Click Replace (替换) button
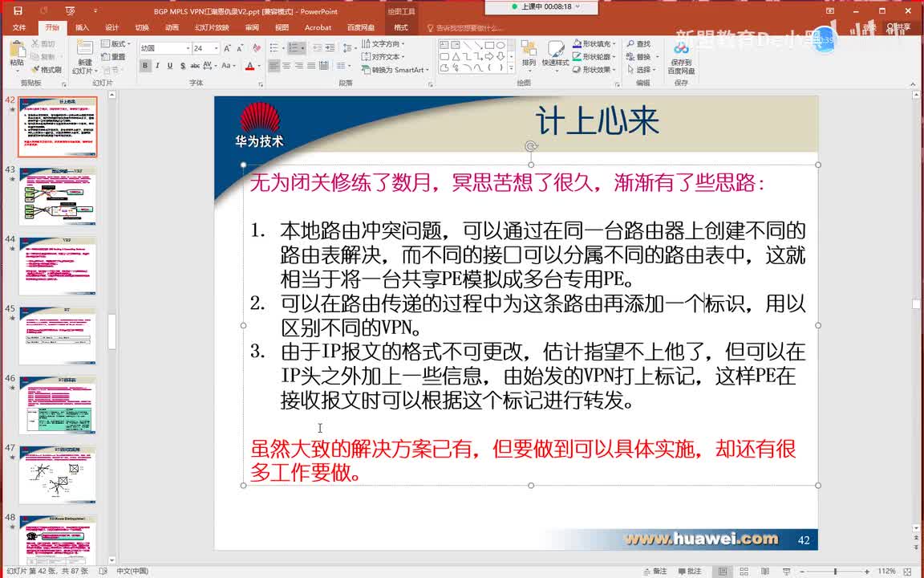 click(642, 57)
